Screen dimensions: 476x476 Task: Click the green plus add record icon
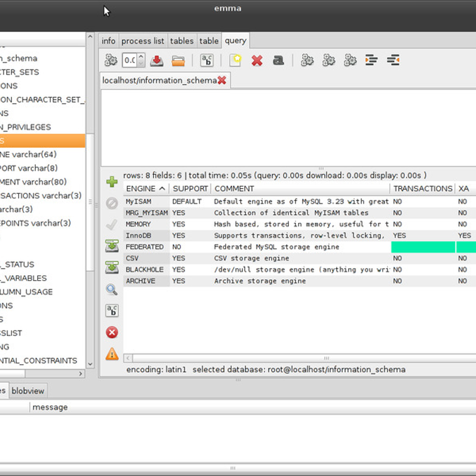[112, 181]
